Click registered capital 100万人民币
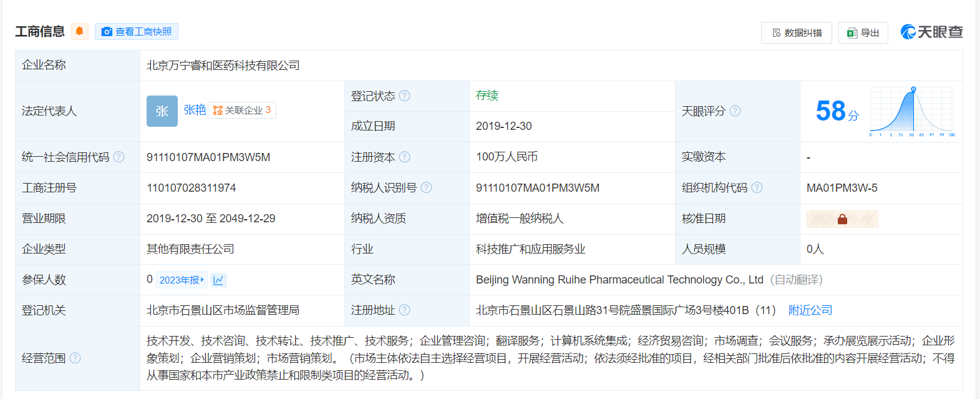The width and height of the screenshot is (980, 399). [x=507, y=157]
